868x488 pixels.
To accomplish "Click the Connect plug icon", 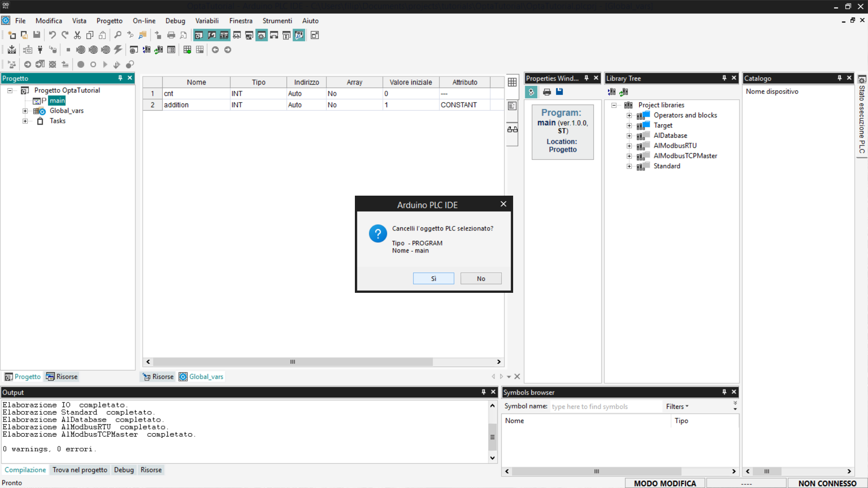I will click(40, 50).
